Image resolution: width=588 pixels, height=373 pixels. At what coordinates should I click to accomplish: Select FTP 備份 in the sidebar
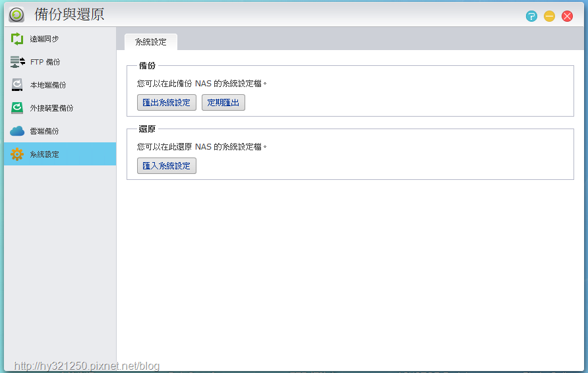60,62
